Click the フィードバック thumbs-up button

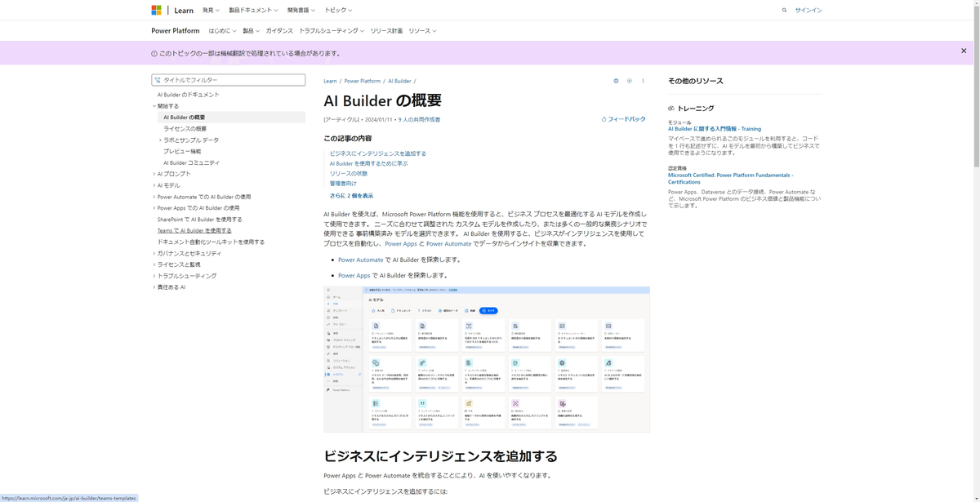[623, 119]
